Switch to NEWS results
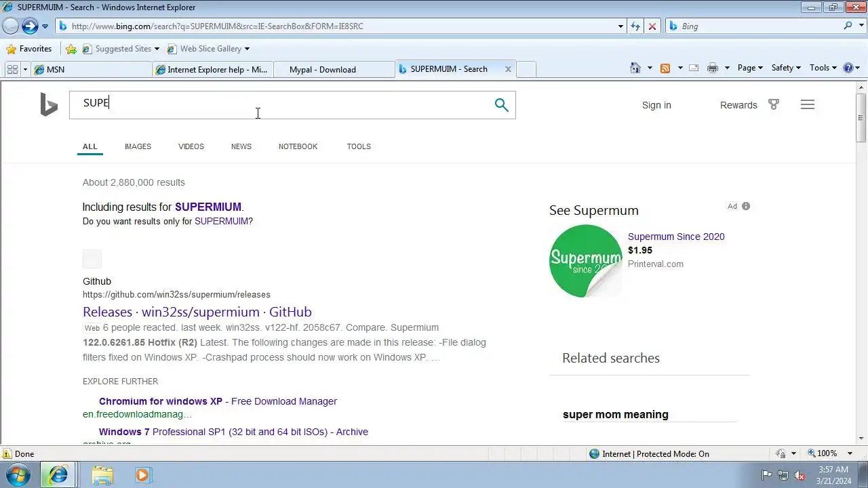 pyautogui.click(x=241, y=146)
